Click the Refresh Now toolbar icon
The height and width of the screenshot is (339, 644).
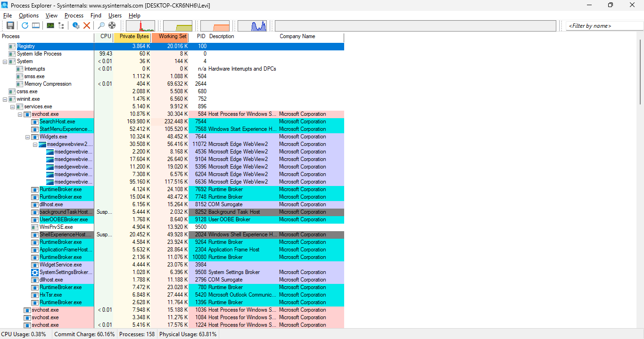click(x=25, y=25)
